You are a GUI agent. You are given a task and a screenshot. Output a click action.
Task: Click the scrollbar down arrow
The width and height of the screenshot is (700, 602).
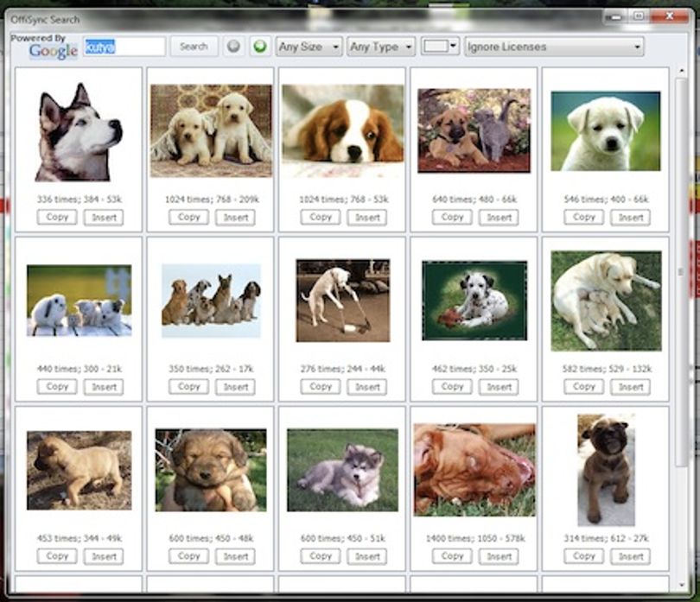[681, 585]
